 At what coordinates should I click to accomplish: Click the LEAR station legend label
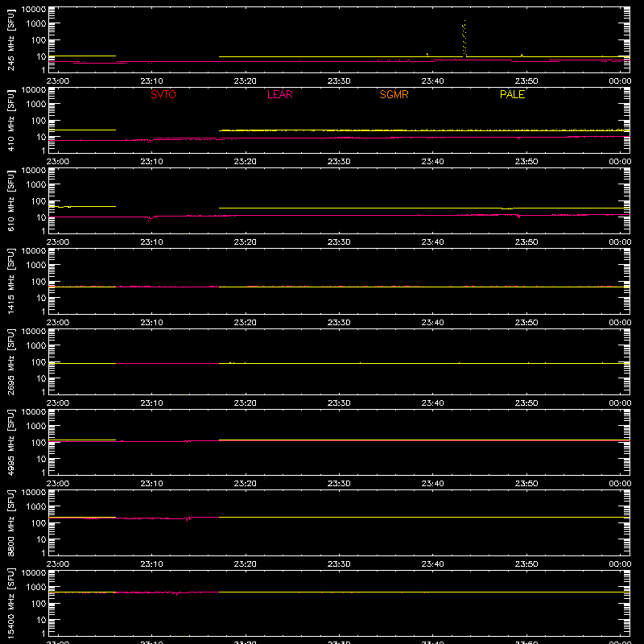279,94
